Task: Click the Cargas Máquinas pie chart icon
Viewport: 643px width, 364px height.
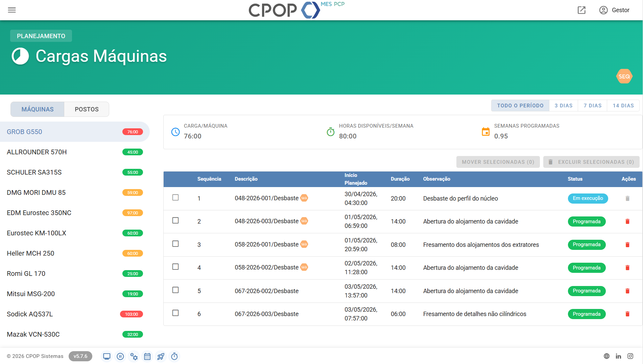Action: [x=20, y=56]
